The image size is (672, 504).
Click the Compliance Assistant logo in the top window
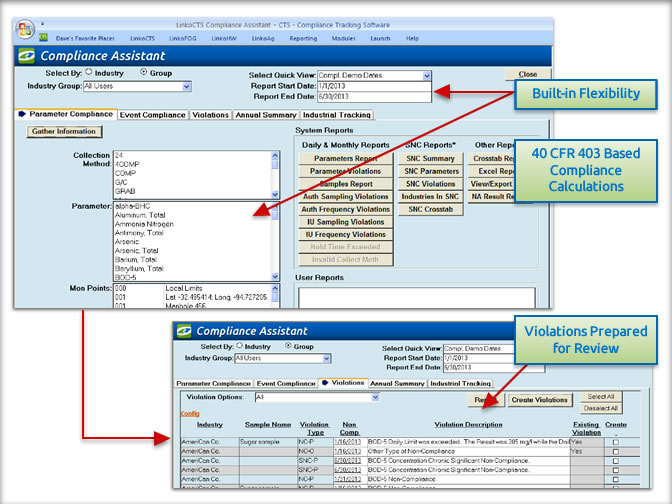click(26, 56)
